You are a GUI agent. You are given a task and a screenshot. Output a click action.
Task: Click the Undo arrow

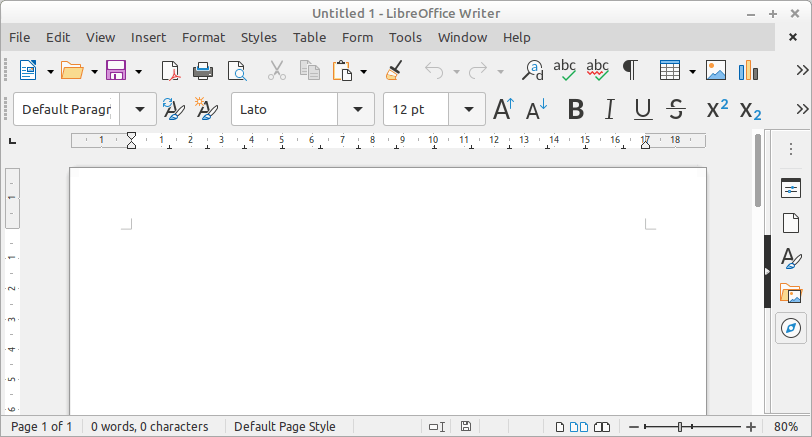point(434,70)
